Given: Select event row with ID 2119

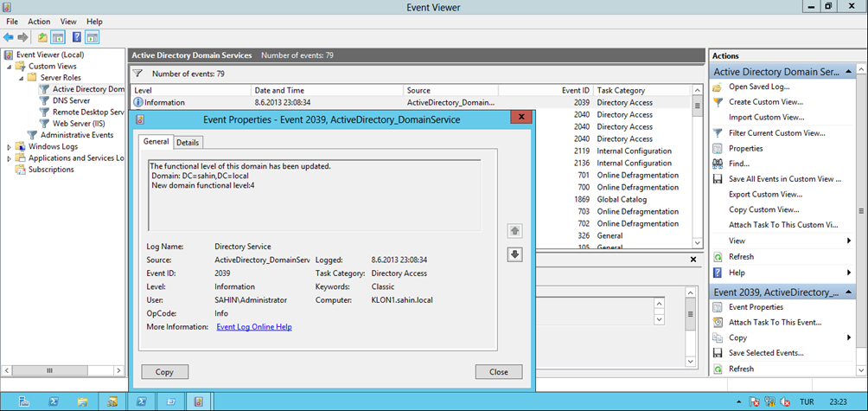Looking at the screenshot, I should [x=614, y=151].
